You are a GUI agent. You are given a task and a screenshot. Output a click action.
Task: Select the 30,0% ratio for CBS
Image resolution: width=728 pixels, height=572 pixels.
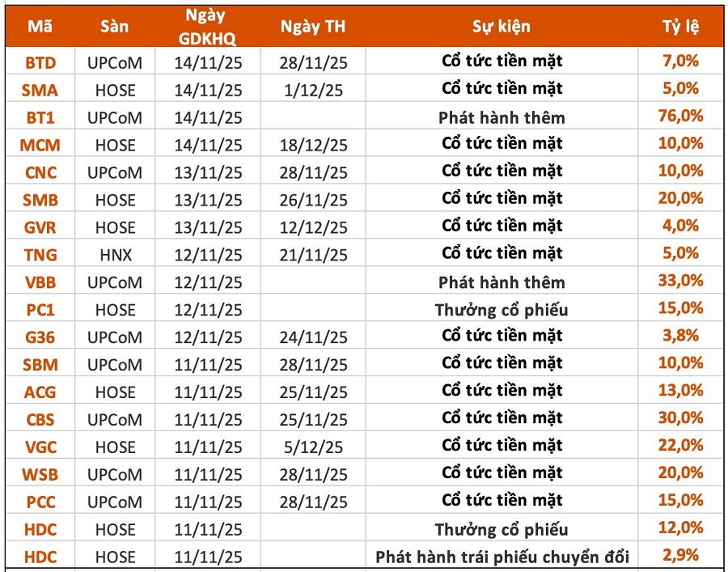click(680, 418)
